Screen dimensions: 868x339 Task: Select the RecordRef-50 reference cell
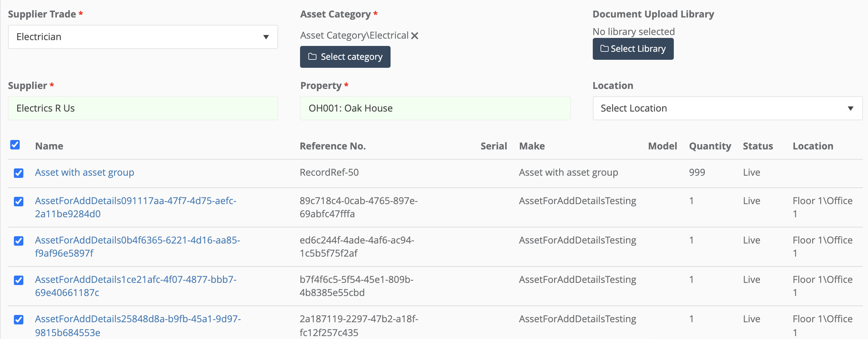(x=329, y=172)
